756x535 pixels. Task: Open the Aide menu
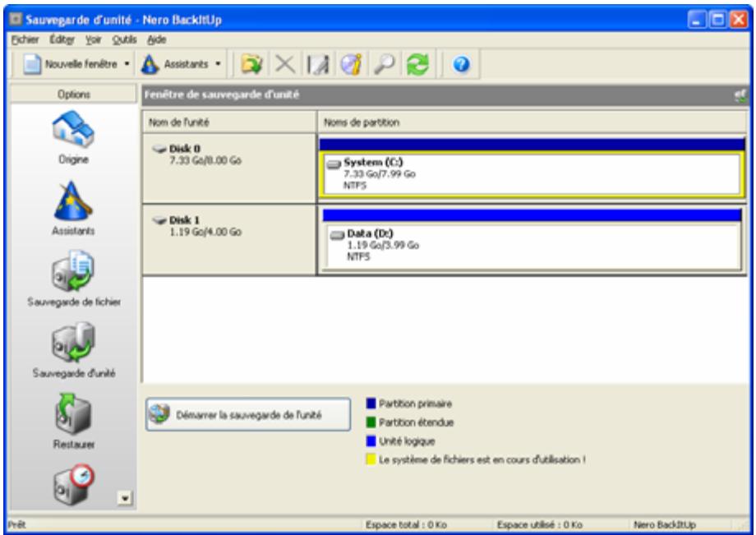pyautogui.click(x=157, y=39)
